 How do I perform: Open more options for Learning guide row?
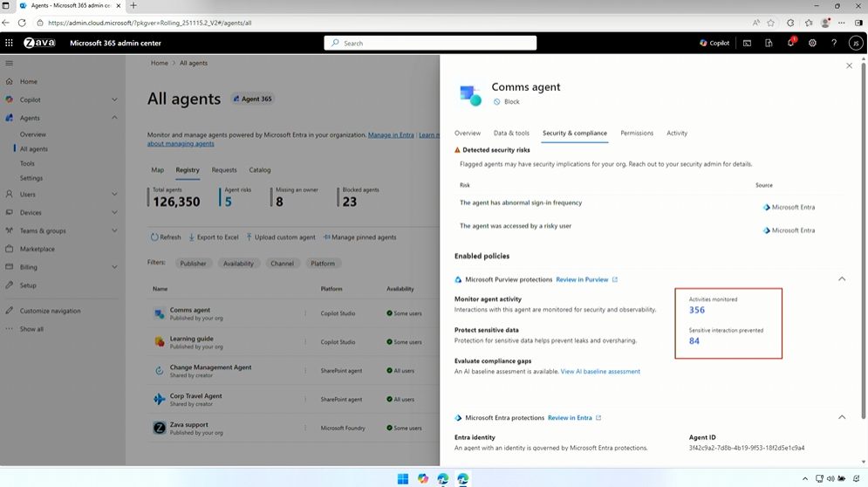tap(305, 342)
